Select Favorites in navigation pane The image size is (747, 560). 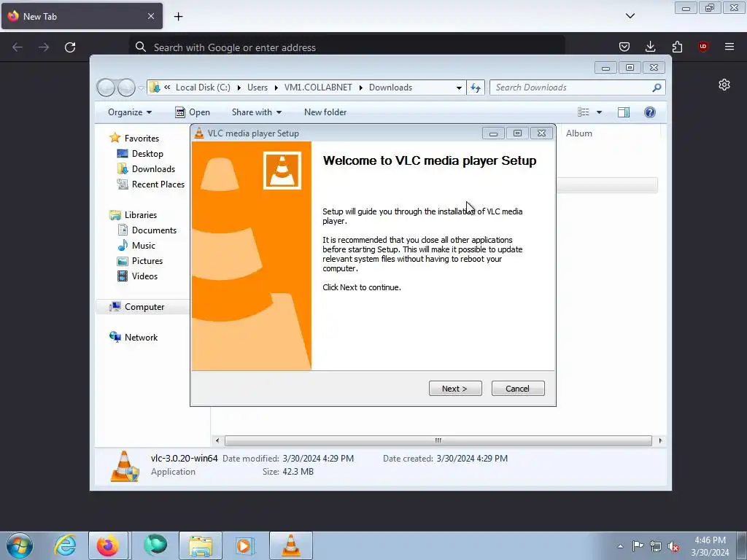coord(142,138)
